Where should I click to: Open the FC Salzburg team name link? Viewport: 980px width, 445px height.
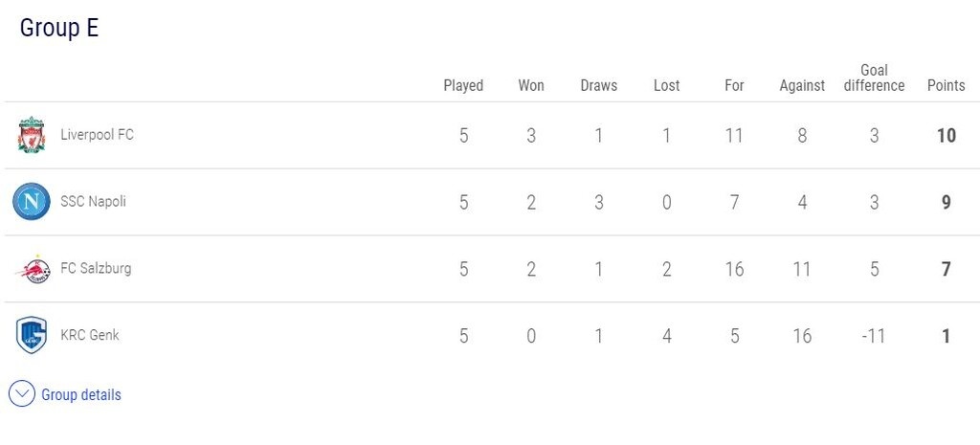(x=96, y=269)
